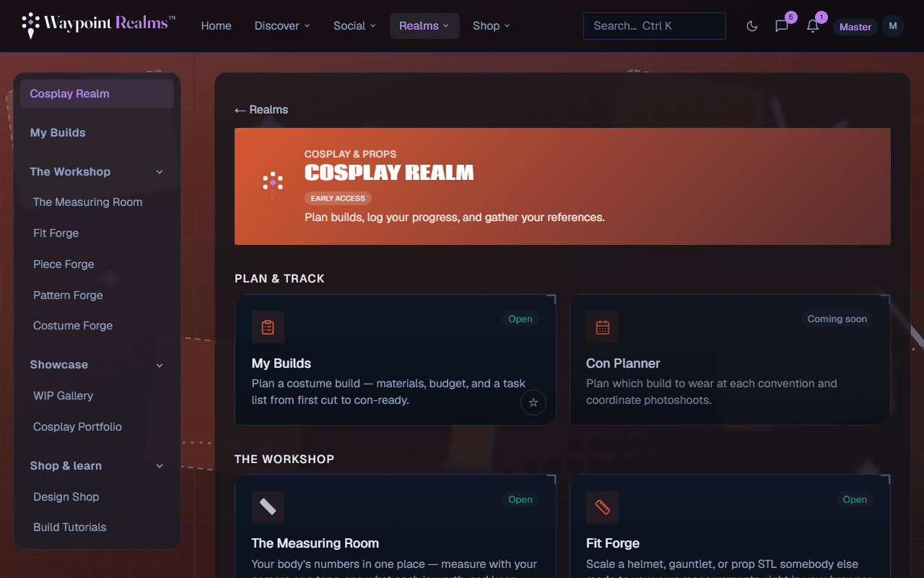Click the My Builds clipboard icon
Image resolution: width=924 pixels, height=578 pixels.
point(268,327)
